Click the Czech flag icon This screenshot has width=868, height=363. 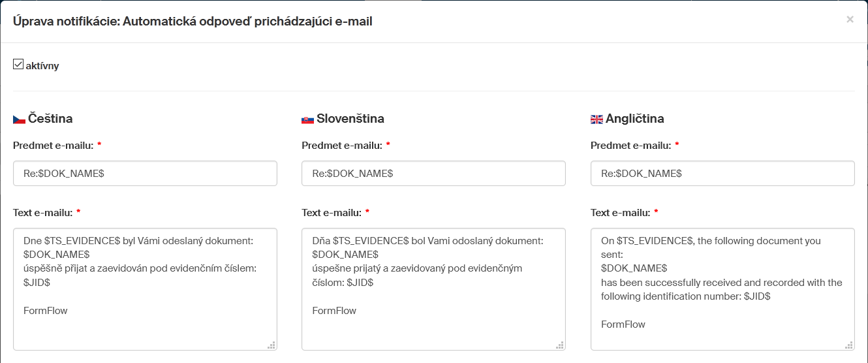pyautogui.click(x=19, y=119)
